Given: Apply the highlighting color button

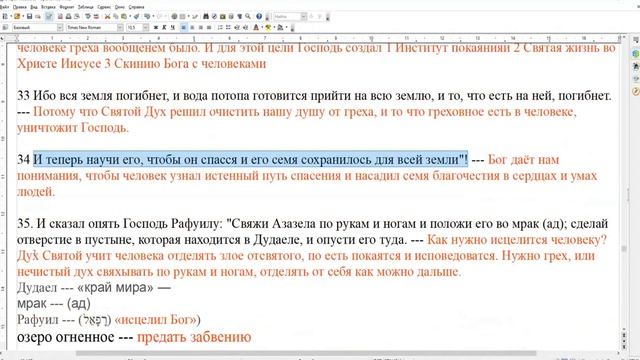Looking at the screenshot, I should point(268,27).
